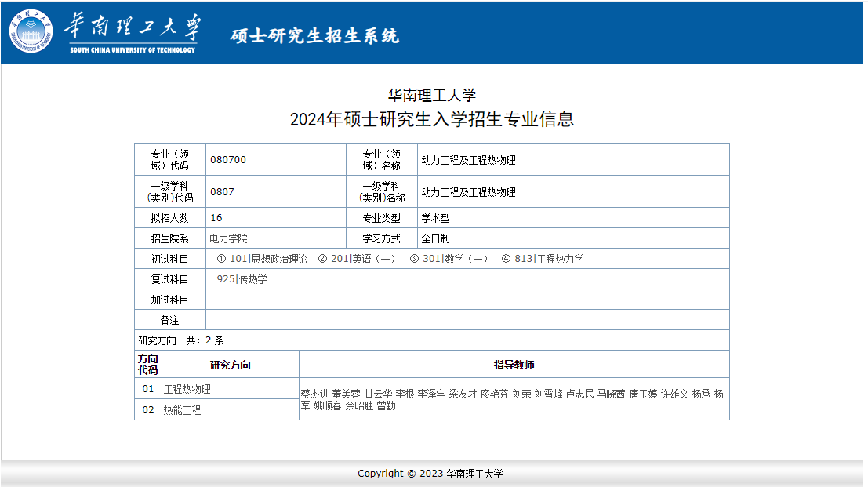
Task: Select direction code 02
Action: click(148, 410)
